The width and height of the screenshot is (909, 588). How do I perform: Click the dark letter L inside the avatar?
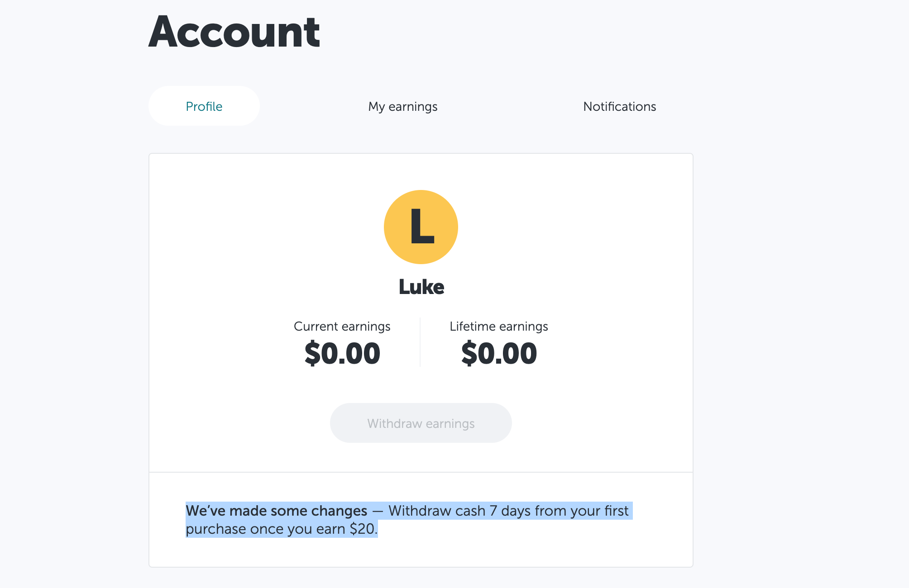click(x=422, y=226)
